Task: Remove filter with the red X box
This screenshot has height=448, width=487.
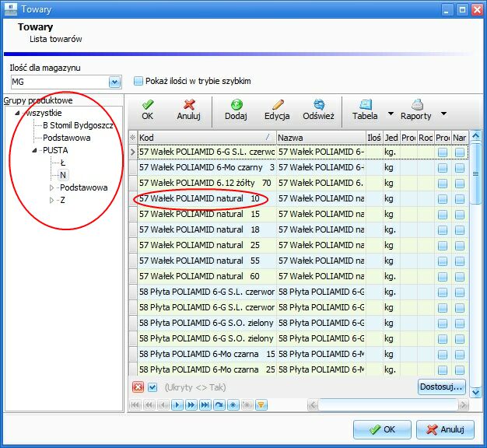Action: click(138, 387)
